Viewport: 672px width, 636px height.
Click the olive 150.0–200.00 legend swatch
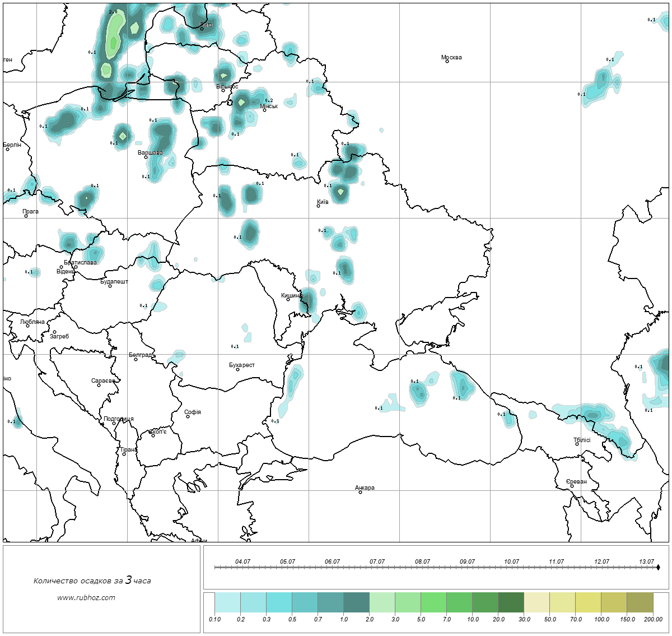click(x=640, y=604)
